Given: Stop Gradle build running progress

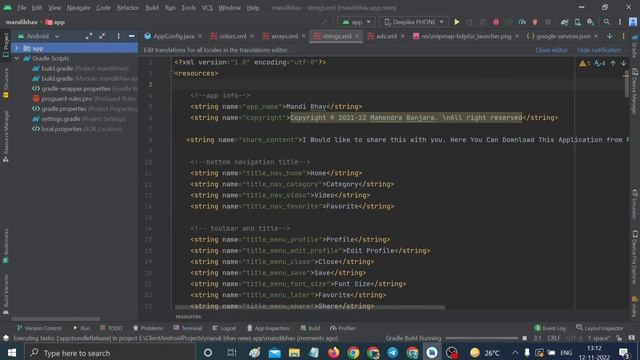Looking at the screenshot, I should coord(524,338).
